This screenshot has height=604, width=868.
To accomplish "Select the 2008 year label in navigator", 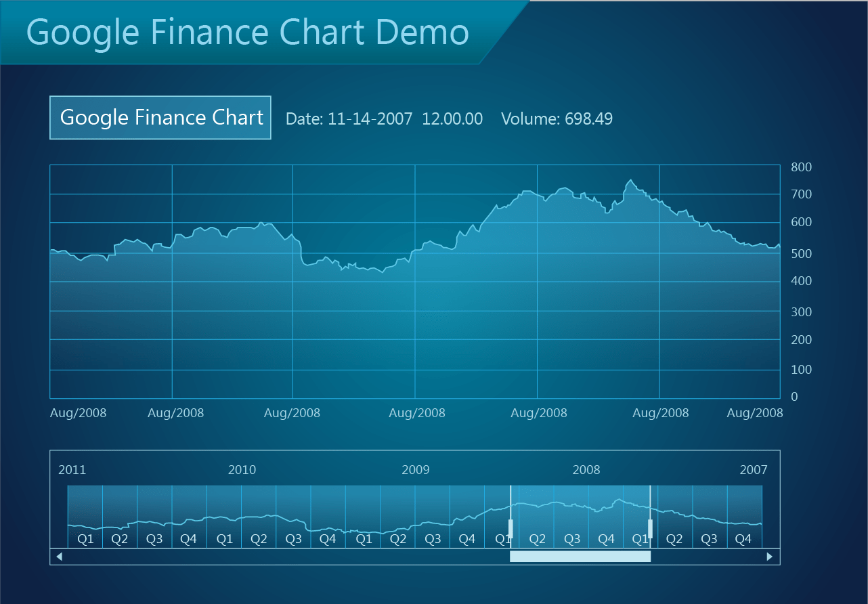I will (586, 470).
